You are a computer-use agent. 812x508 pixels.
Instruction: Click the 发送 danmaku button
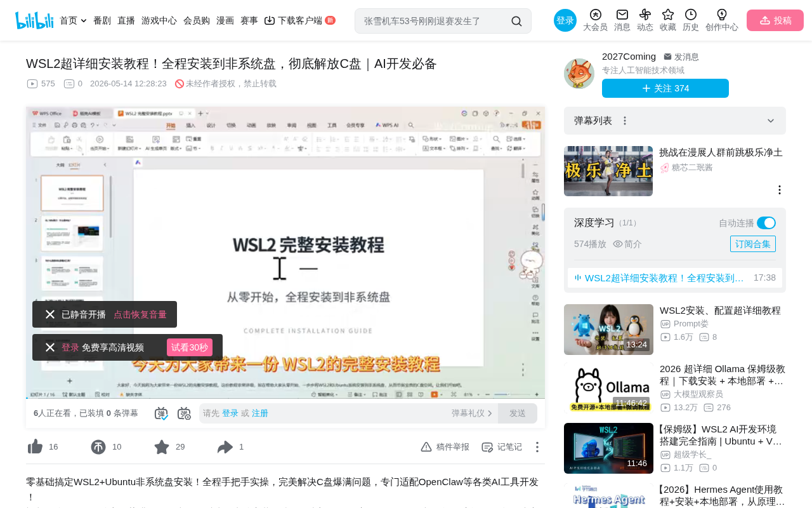coord(518,413)
